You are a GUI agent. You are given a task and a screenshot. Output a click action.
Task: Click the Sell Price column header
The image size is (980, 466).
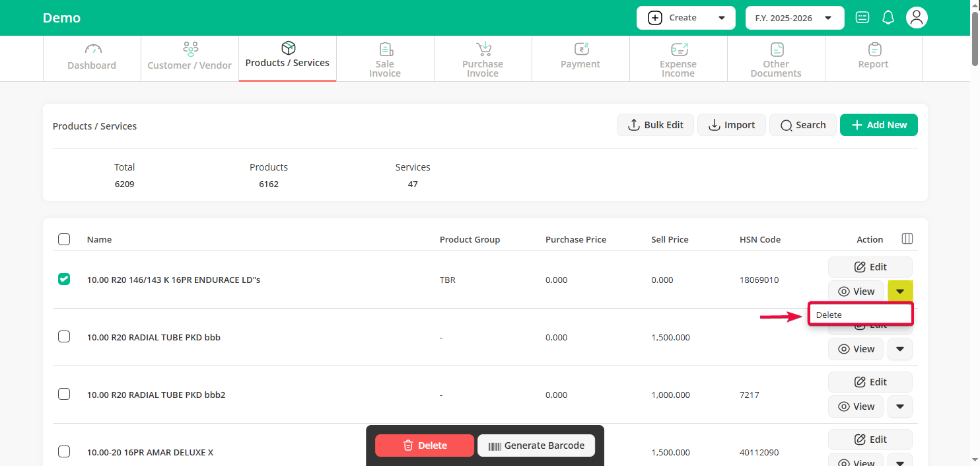[x=670, y=239]
